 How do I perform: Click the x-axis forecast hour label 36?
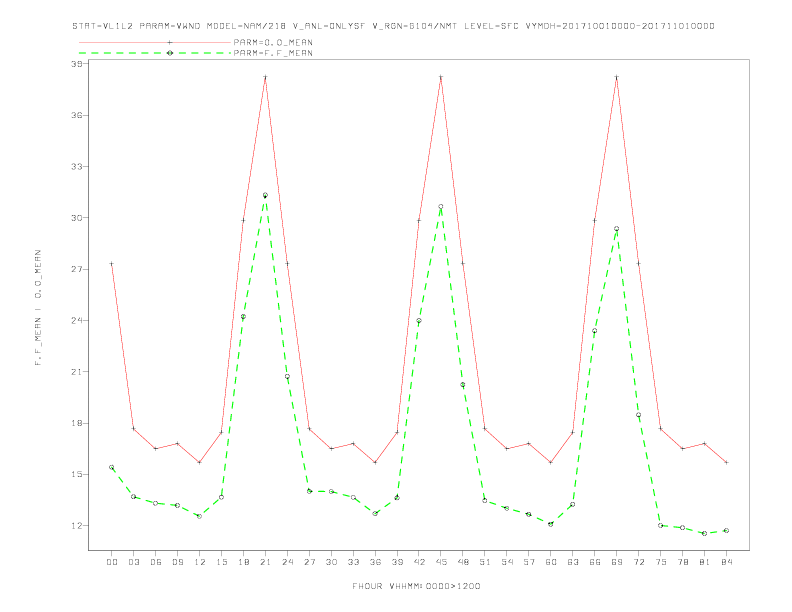tap(375, 562)
